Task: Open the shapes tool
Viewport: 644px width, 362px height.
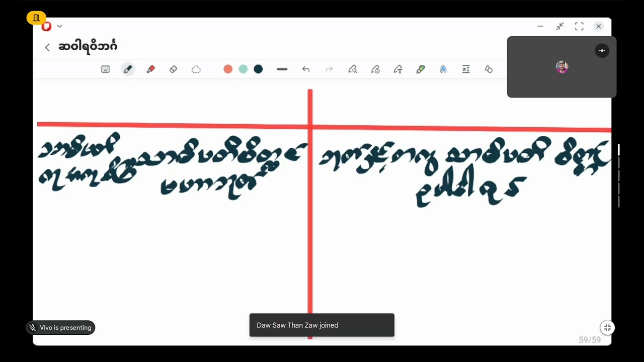Action: click(489, 69)
